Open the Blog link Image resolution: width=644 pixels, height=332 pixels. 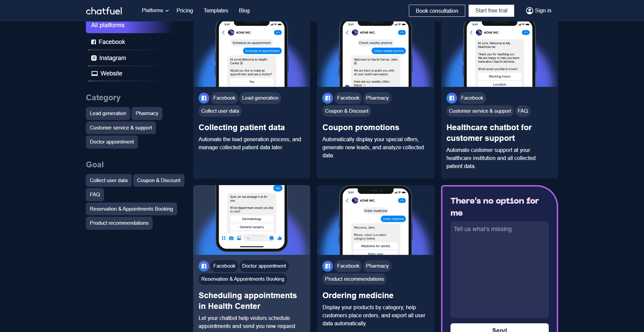point(244,10)
